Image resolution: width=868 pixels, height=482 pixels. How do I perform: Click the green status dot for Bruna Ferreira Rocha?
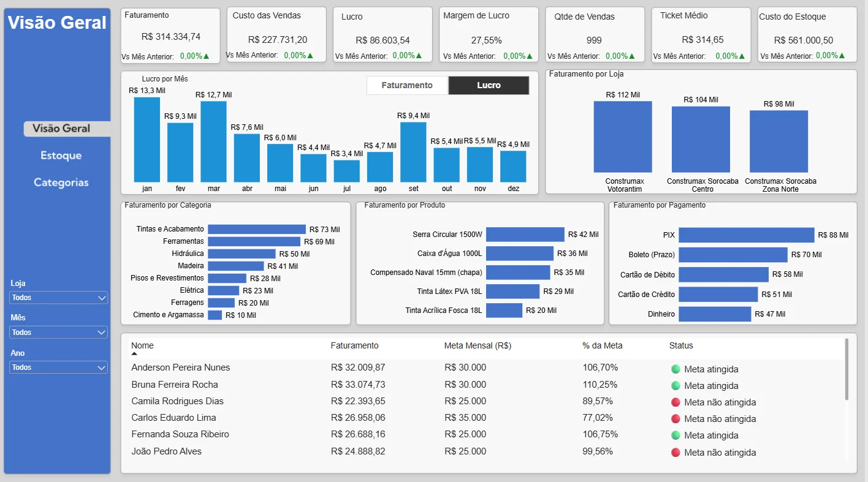[x=676, y=386]
